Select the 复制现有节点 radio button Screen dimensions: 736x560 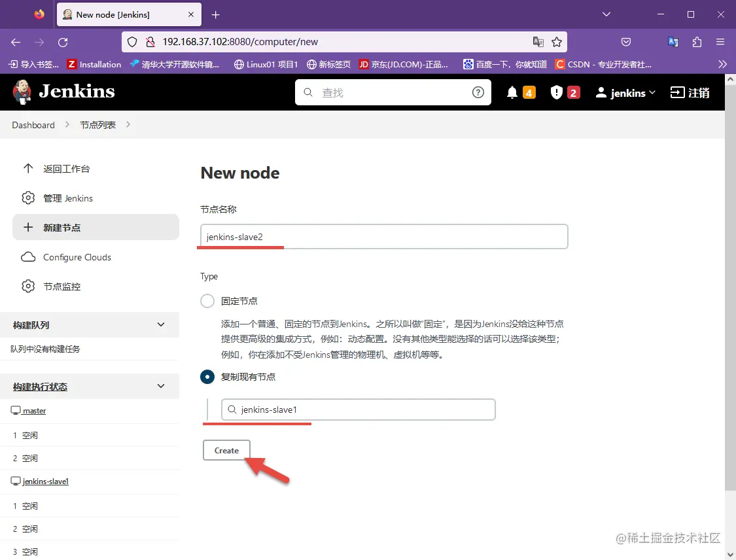(x=207, y=377)
